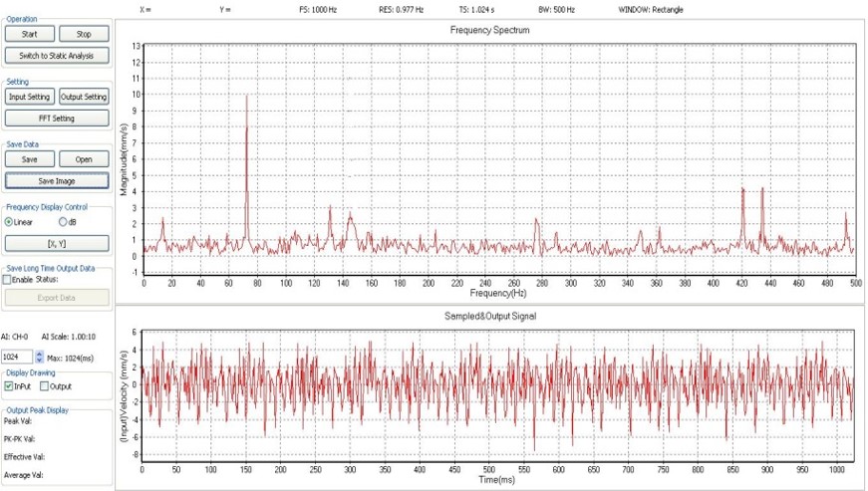Screen dimensions: 868x491
Task: Open Input Setting dialog
Action: click(x=30, y=97)
